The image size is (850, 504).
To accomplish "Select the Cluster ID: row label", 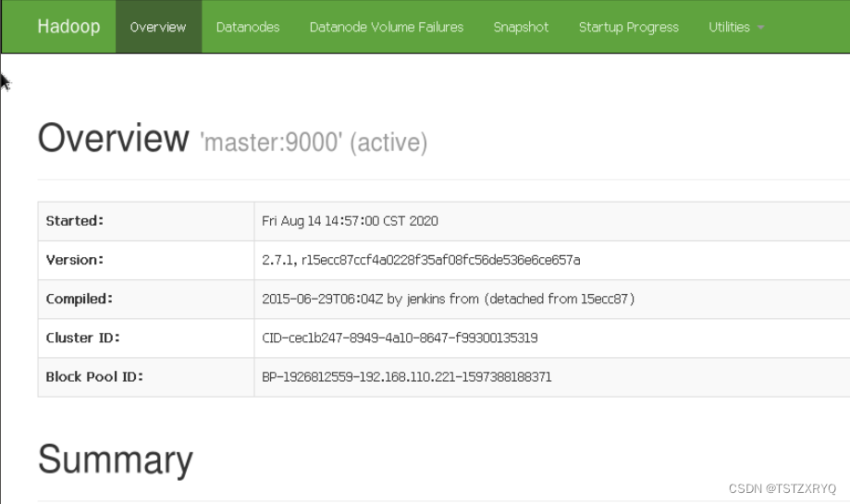I will pos(83,338).
